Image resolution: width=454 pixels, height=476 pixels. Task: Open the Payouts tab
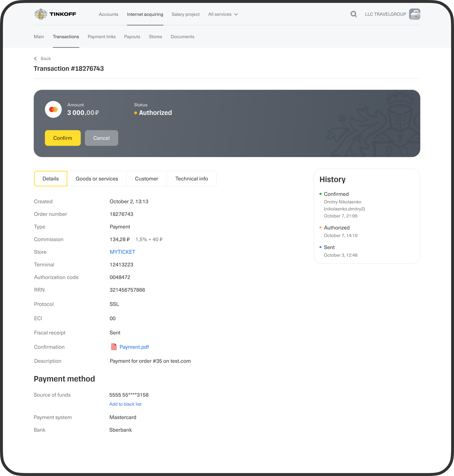(132, 37)
